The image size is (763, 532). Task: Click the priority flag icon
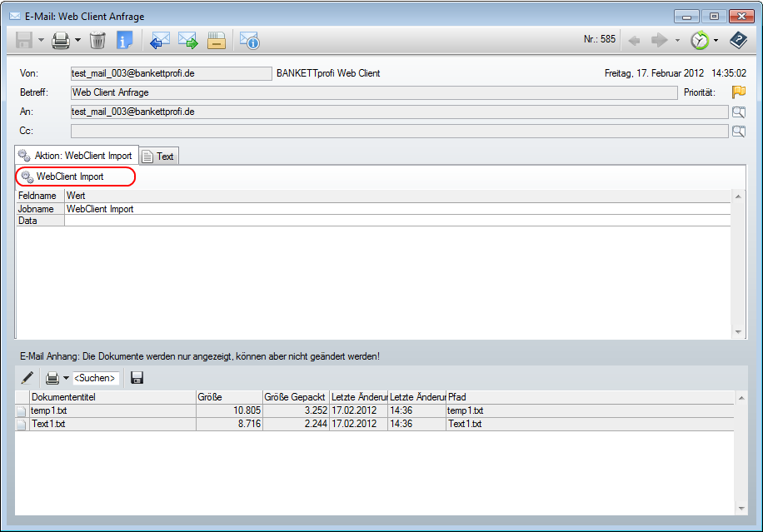pyautogui.click(x=738, y=92)
